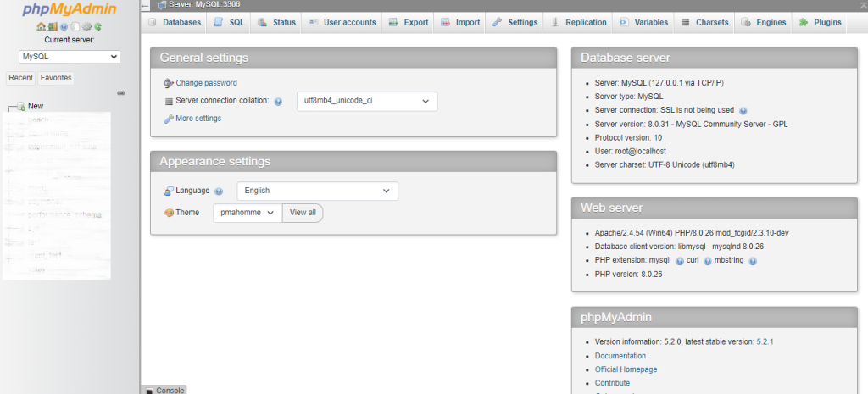Open the More settings link

coord(198,119)
